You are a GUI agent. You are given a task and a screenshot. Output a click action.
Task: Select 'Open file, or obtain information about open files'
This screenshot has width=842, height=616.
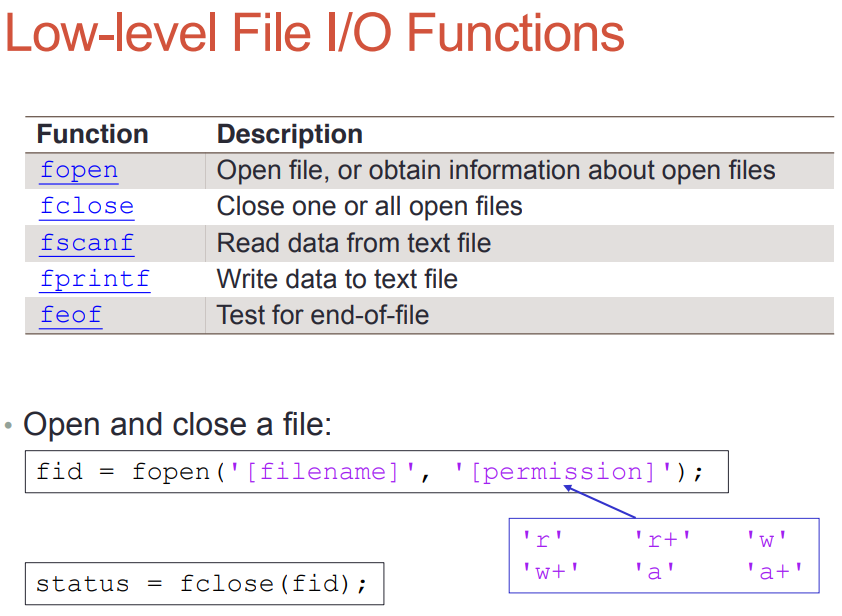tap(496, 170)
